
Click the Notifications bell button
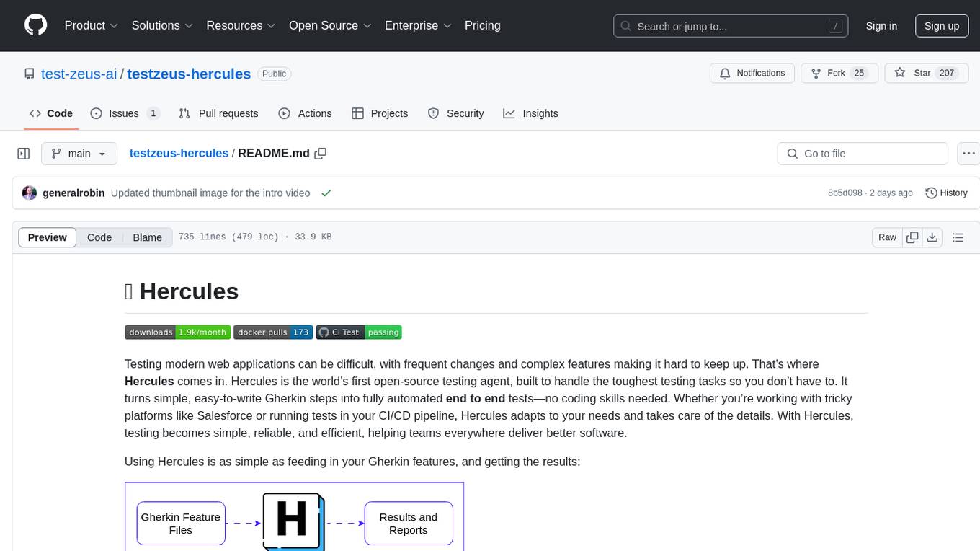pos(752,74)
